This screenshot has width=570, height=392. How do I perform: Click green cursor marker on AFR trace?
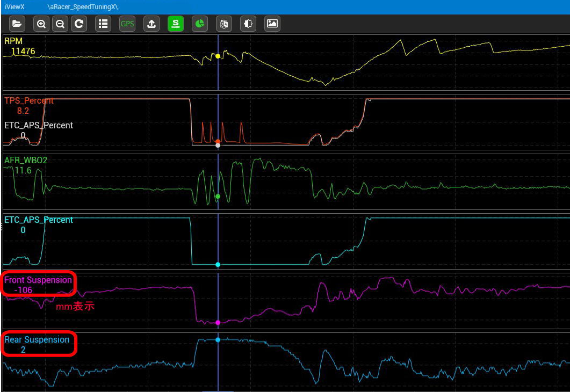(218, 197)
